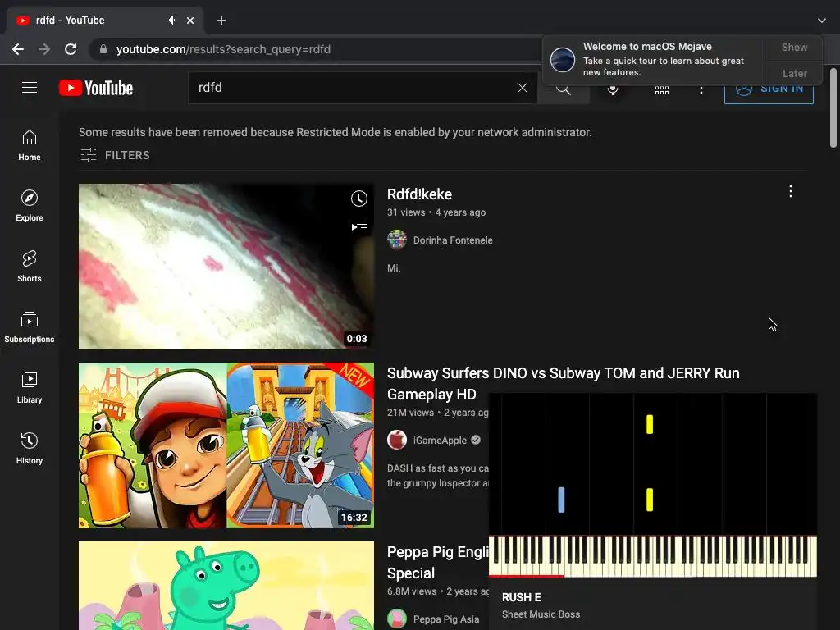Click the Rdfd!keke video thumbnail
This screenshot has width=840, height=630.
coord(226,267)
